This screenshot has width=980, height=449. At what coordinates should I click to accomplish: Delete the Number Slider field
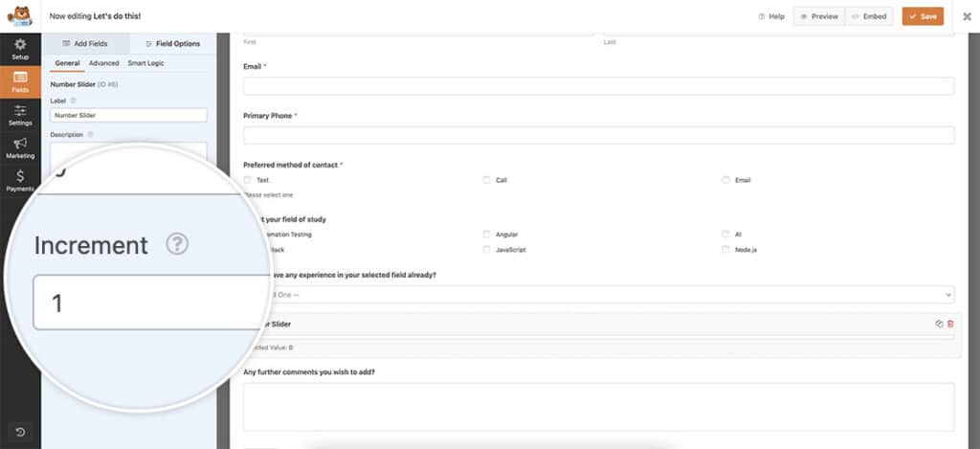(950, 324)
